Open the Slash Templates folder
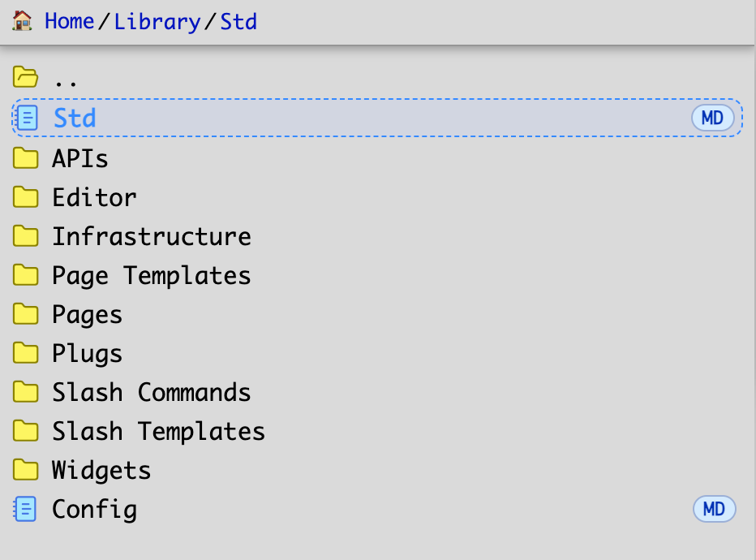Image resolution: width=756 pixels, height=560 pixels. [x=158, y=432]
